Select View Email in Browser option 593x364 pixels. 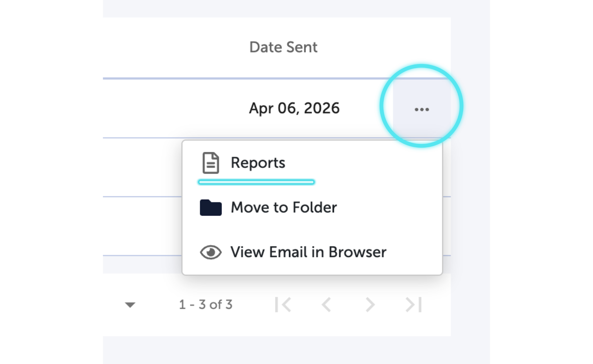(x=308, y=252)
